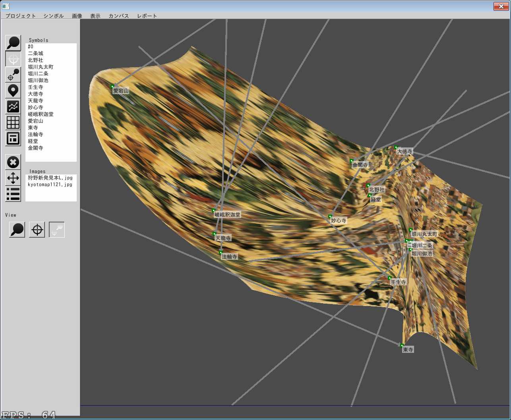Click the 嵯峨釈迦堂 marker label on the canvas
Viewport: 511px width, 420px height.
(228, 215)
